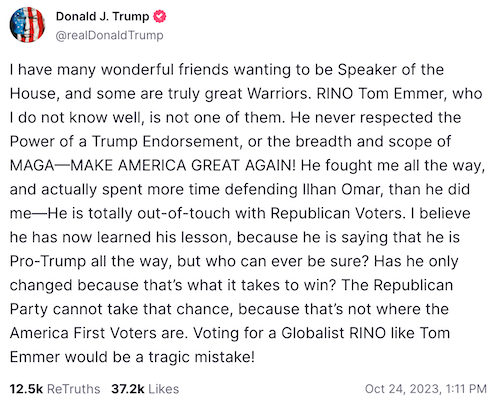Viewport: 500px width, 402px height.
Task: Click the phrase 'Pro-Trump all the way'
Action: (x=90, y=261)
